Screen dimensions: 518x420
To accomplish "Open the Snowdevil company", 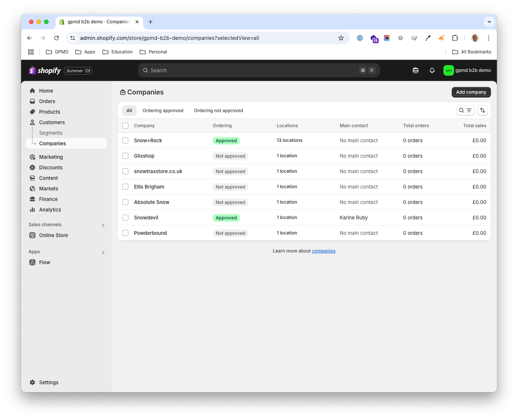I will [x=146, y=218].
